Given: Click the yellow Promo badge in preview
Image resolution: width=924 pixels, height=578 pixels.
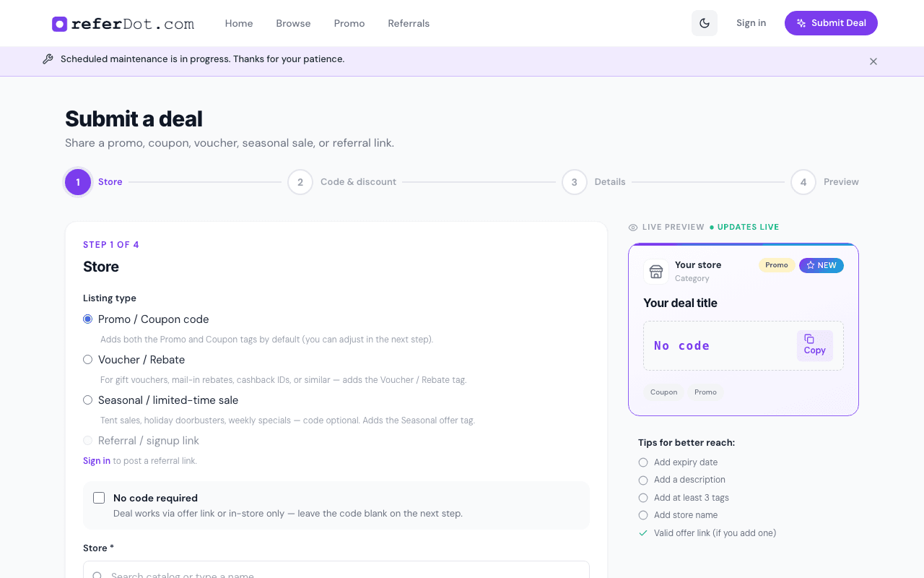Looking at the screenshot, I should click(777, 265).
